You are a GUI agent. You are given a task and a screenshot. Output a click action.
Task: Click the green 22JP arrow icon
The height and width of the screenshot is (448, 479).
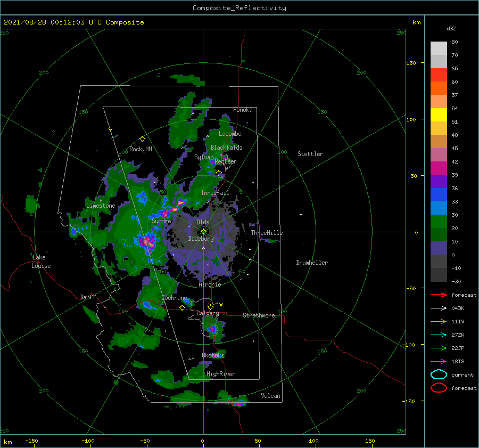point(439,348)
